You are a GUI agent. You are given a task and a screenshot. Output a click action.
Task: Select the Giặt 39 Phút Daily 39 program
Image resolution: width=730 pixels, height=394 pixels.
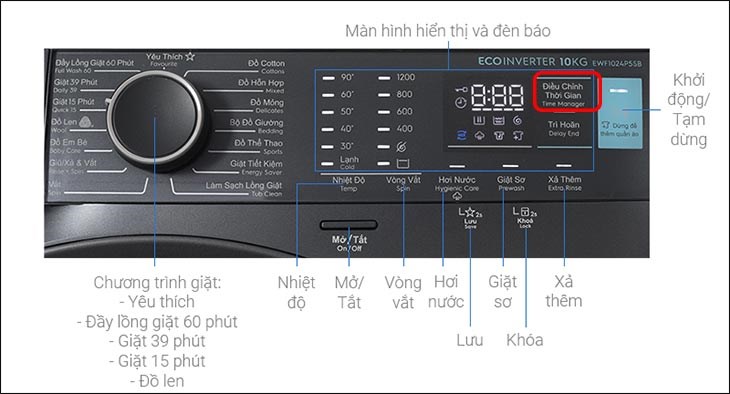point(75,86)
